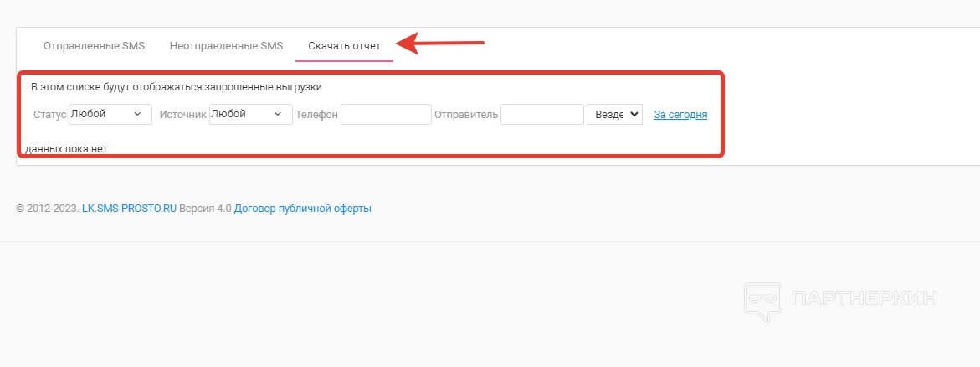Filter by the За сегодня link
The width and height of the screenshot is (980, 367).
click(x=680, y=115)
